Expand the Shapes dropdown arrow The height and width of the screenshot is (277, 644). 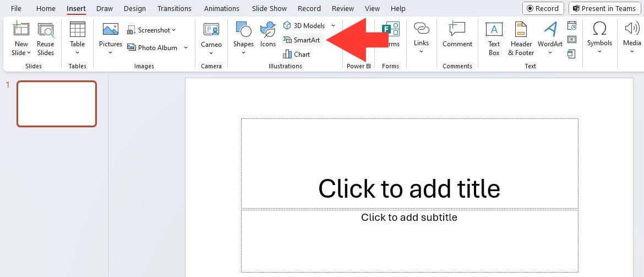[243, 53]
